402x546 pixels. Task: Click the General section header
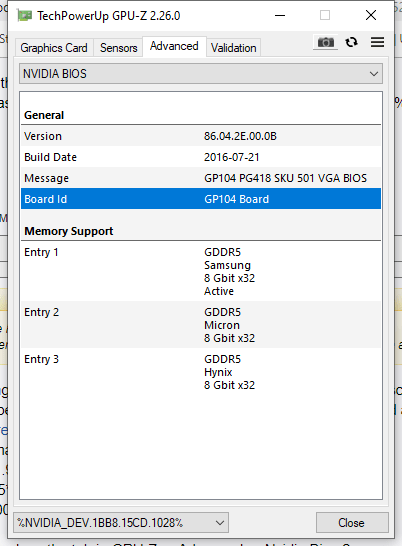click(x=44, y=115)
